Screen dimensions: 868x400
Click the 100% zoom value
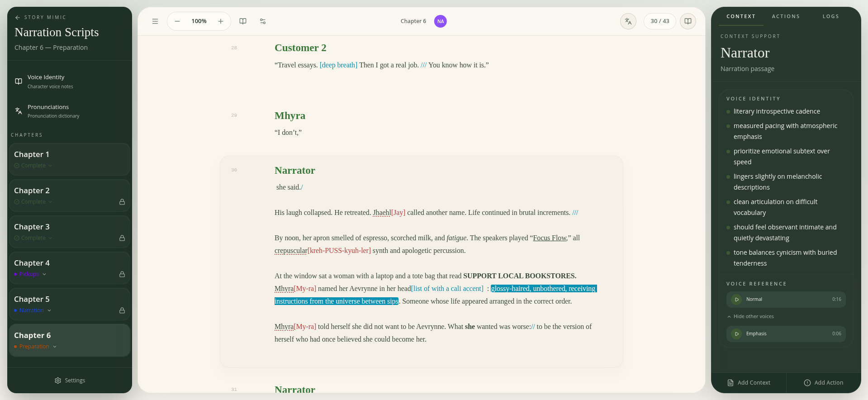pos(199,21)
